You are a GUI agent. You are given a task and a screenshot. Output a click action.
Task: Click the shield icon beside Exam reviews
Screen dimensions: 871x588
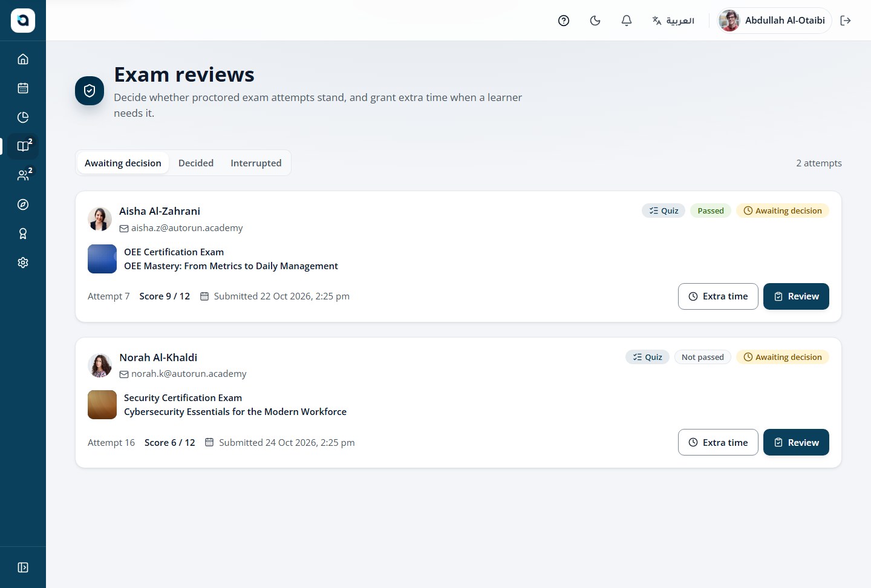90,91
